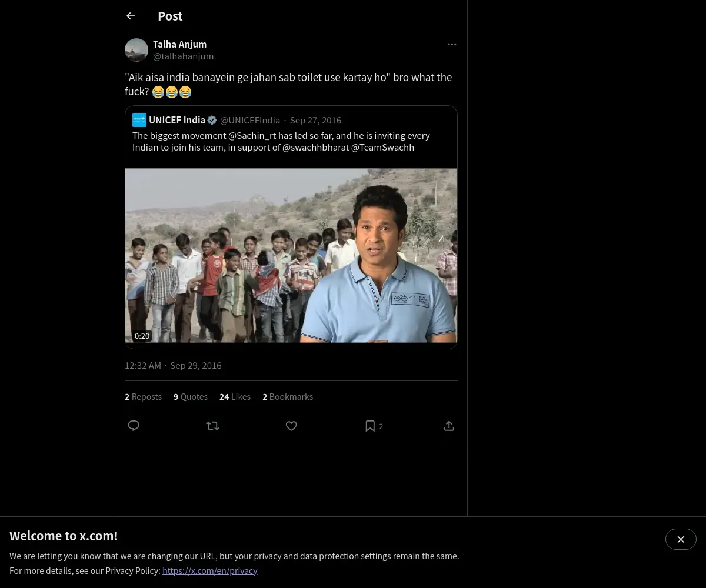The image size is (706, 588).
Task: Dismiss the Welcome to x.com banner
Action: pyautogui.click(x=681, y=539)
